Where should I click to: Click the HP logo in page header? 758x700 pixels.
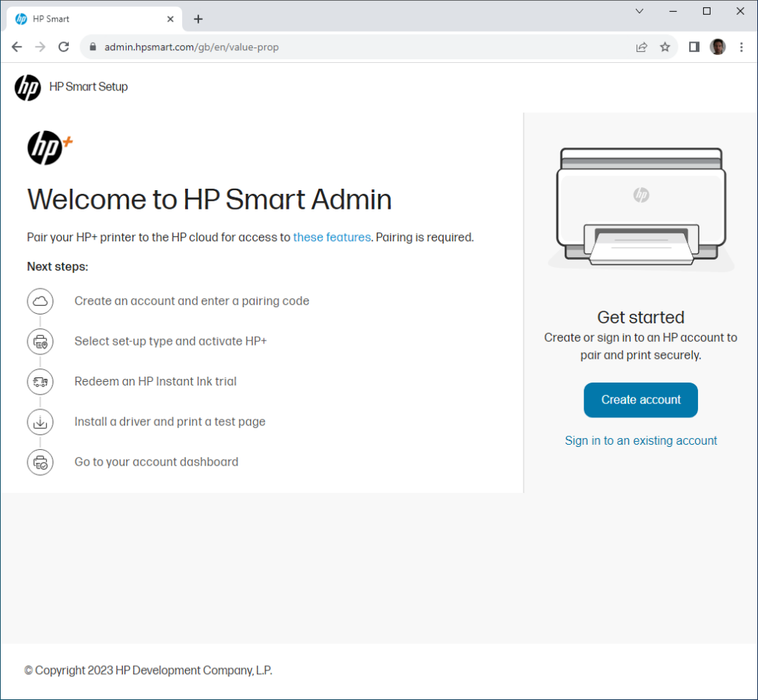[x=27, y=87]
